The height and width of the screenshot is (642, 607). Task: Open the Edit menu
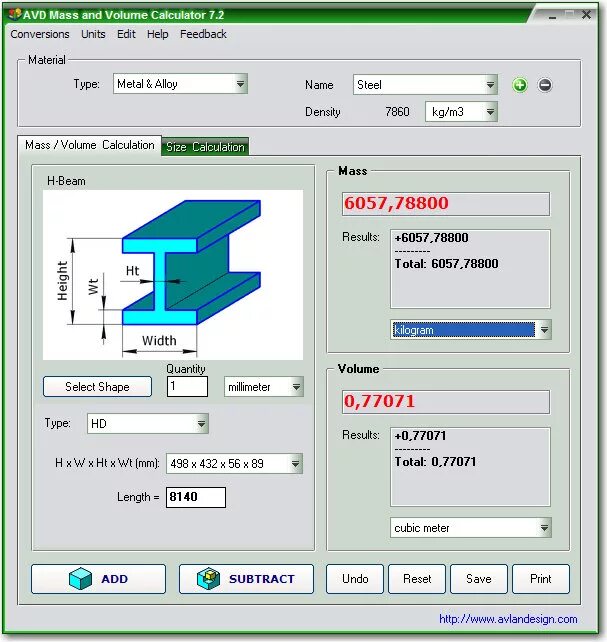pyautogui.click(x=126, y=34)
